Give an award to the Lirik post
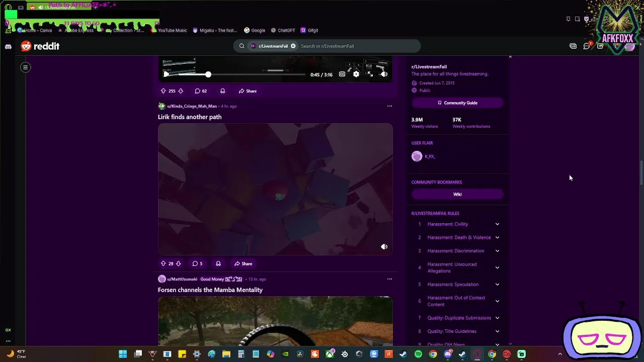Viewport: 644px width, 362px height. tap(218, 263)
